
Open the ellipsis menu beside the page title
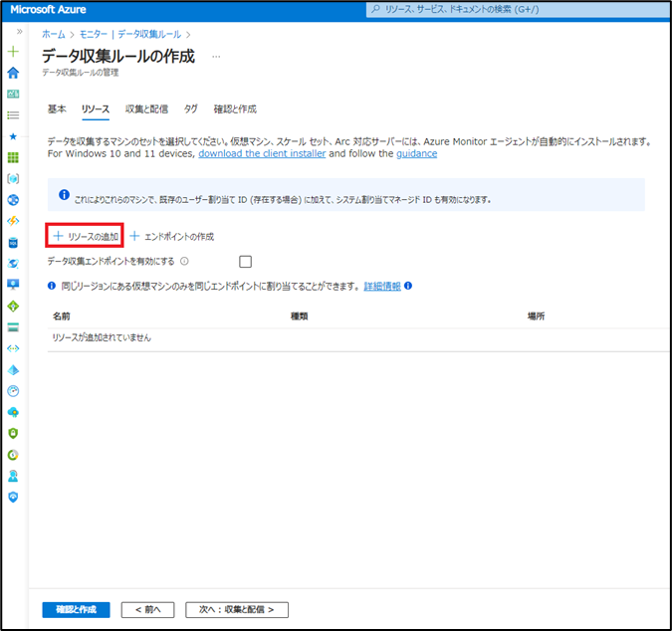click(216, 57)
